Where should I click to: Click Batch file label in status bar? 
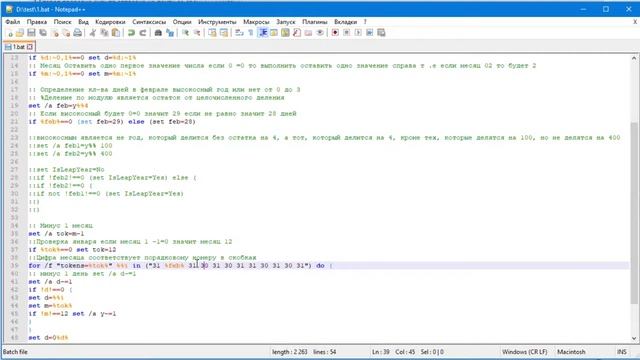(15, 352)
